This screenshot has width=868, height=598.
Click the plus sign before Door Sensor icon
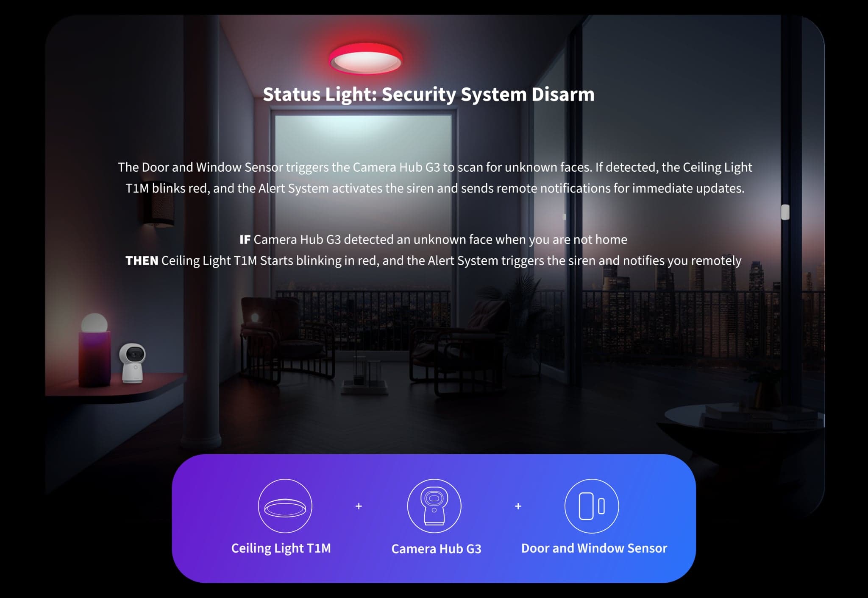518,506
